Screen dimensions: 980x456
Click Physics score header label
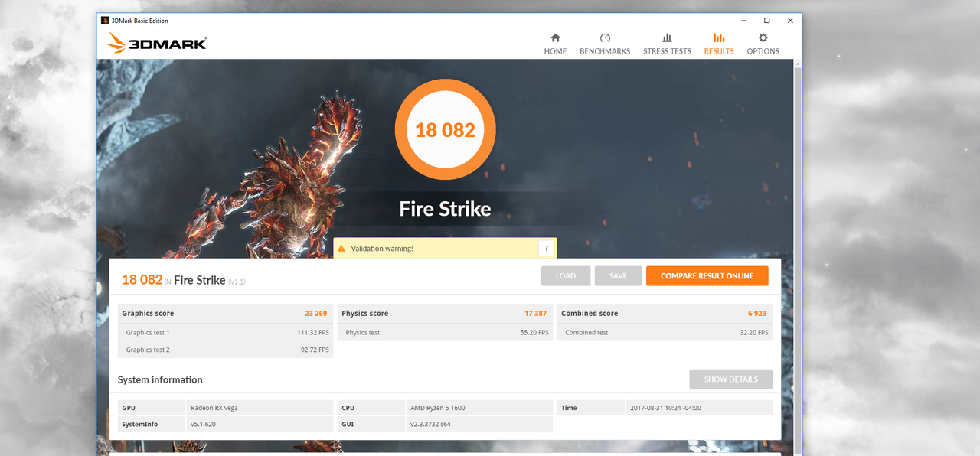[x=364, y=314]
